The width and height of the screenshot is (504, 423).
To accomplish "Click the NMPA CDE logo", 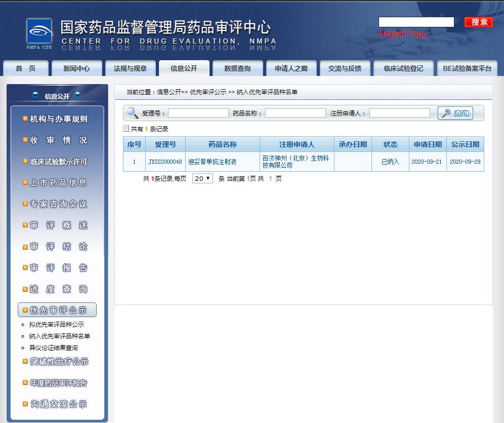I will pos(39,29).
